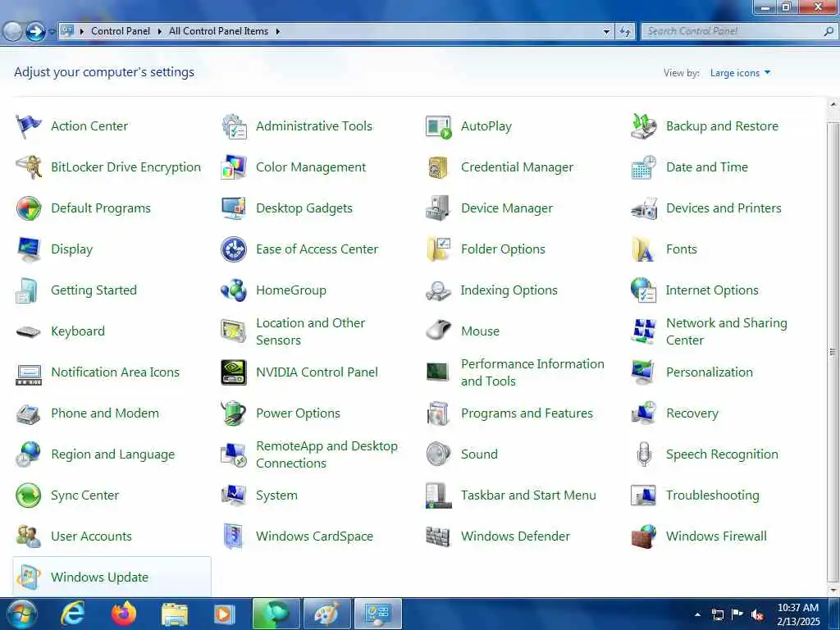
Task: Click the Device Manager icon
Action: pyautogui.click(x=438, y=208)
